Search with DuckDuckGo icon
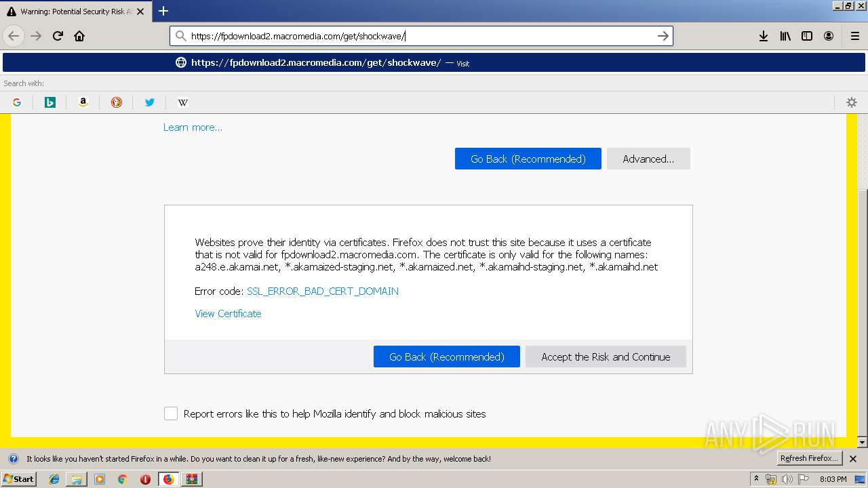This screenshot has height=488, width=868. click(117, 102)
